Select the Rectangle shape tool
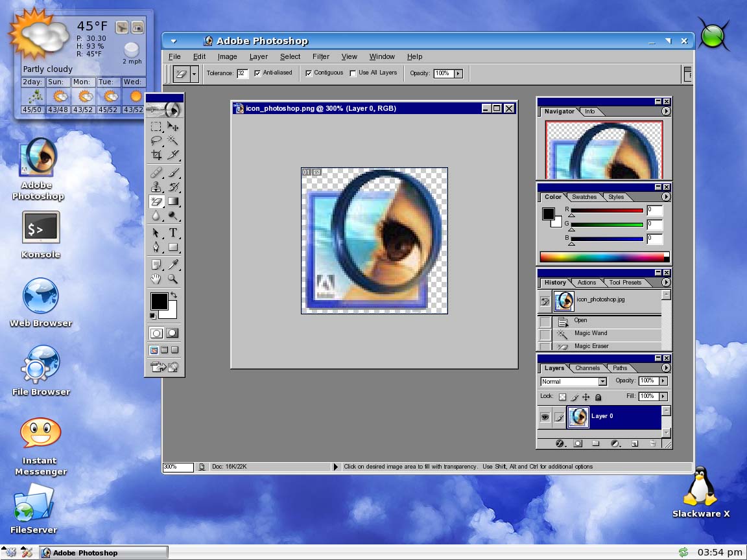 [173, 247]
